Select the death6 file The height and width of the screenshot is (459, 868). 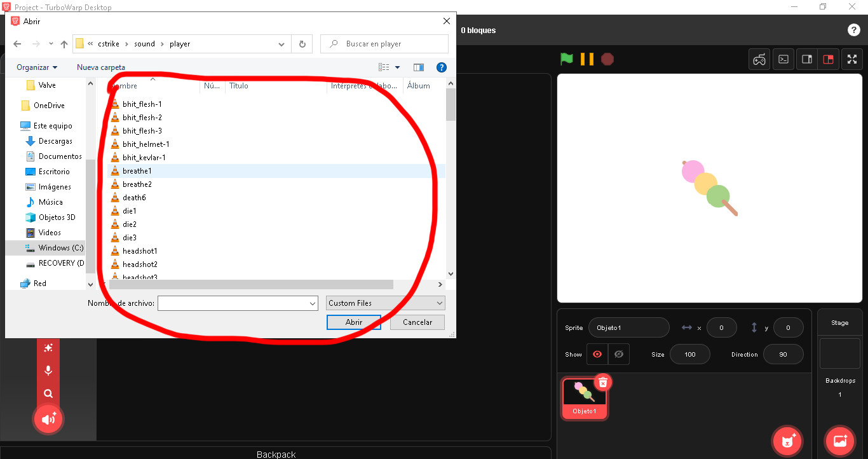(x=134, y=198)
